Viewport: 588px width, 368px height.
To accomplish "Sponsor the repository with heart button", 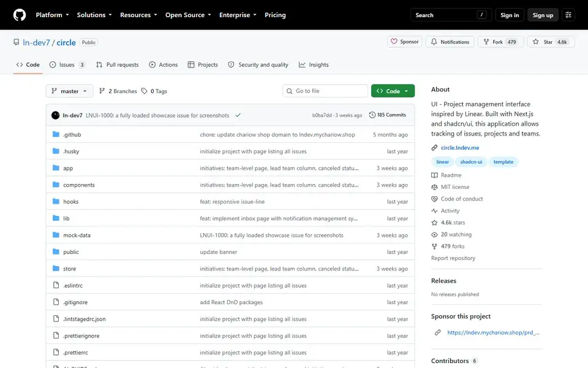I will click(405, 42).
